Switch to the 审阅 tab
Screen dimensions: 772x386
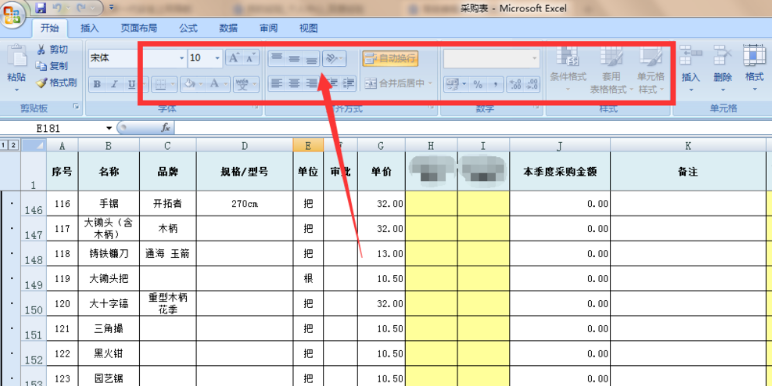[269, 29]
